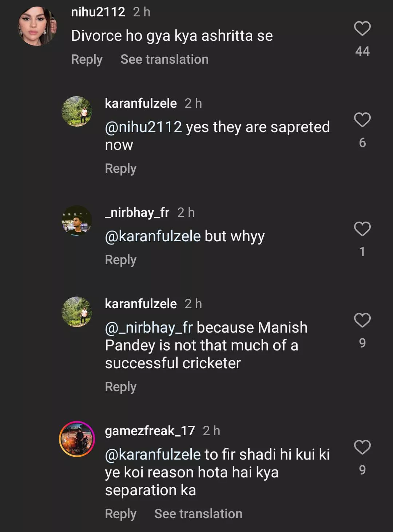Viewport: 393px width, 532px height.
Task: Reply to karanfulzele's Manish Pandey comment
Action: (120, 387)
